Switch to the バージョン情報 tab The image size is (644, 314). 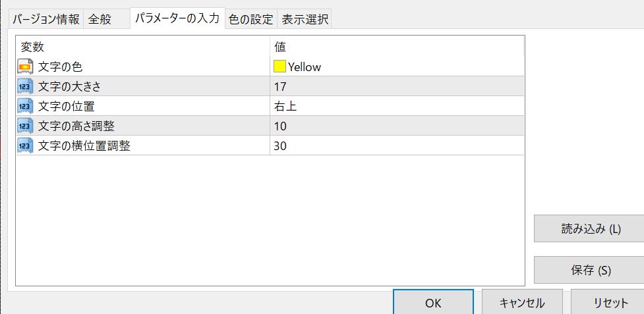coord(46,19)
